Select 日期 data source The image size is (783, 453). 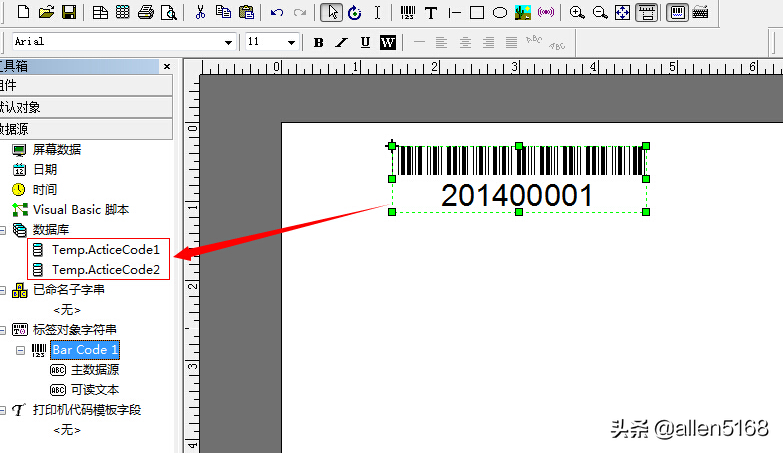[x=44, y=169]
